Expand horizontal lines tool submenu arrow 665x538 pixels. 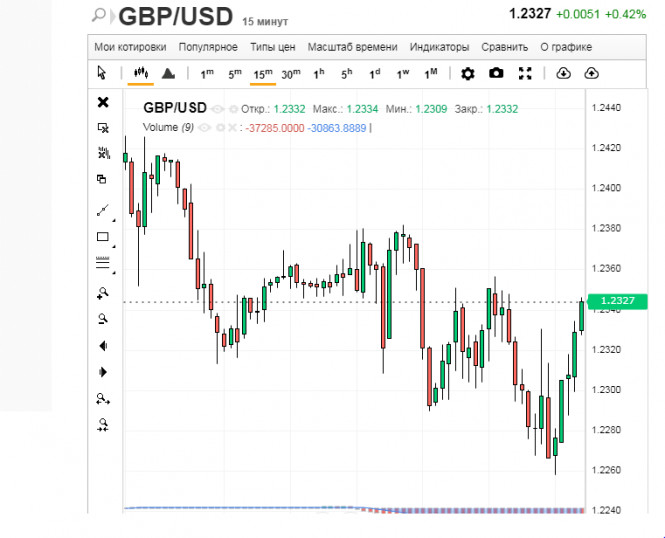pos(114,273)
